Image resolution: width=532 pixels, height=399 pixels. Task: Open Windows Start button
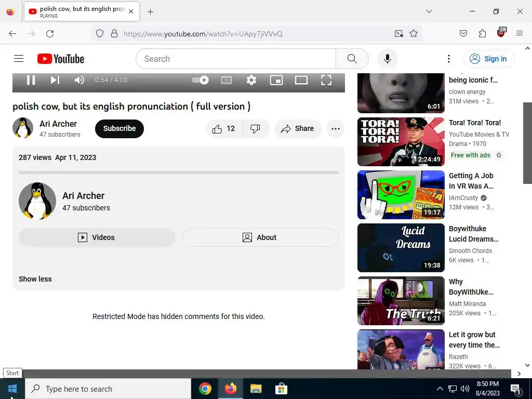[x=12, y=389]
